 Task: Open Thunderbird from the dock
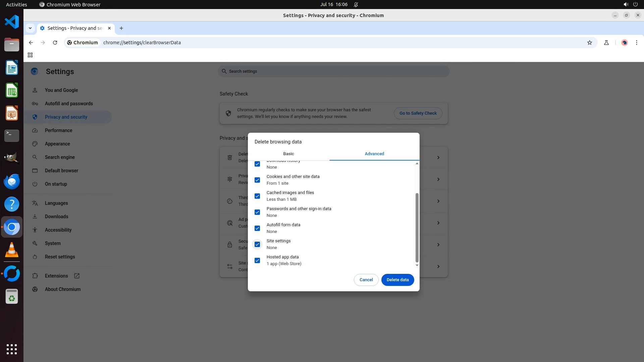12,181
